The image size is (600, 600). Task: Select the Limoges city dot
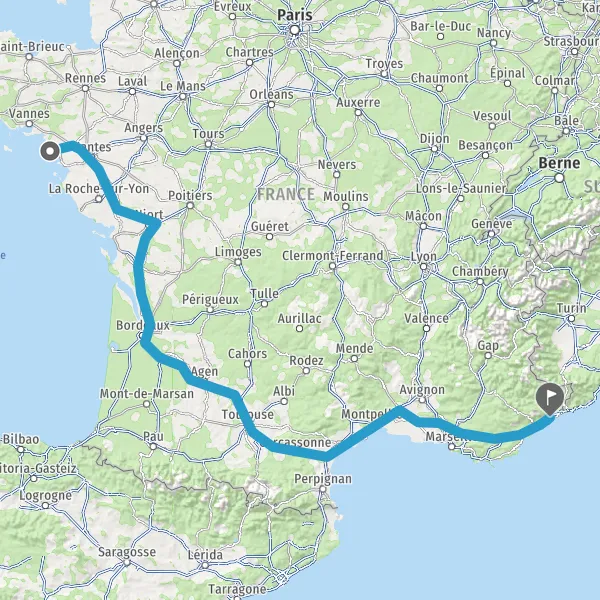[x=238, y=262]
